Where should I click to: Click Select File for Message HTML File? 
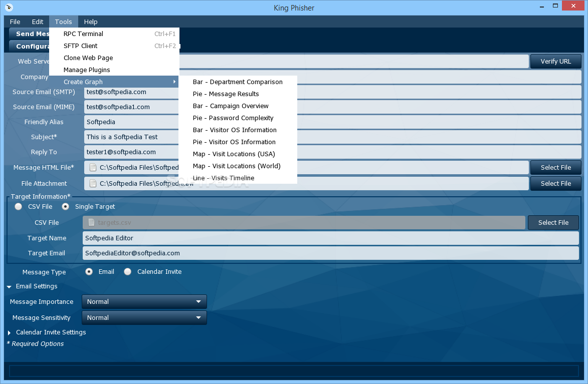click(x=556, y=167)
